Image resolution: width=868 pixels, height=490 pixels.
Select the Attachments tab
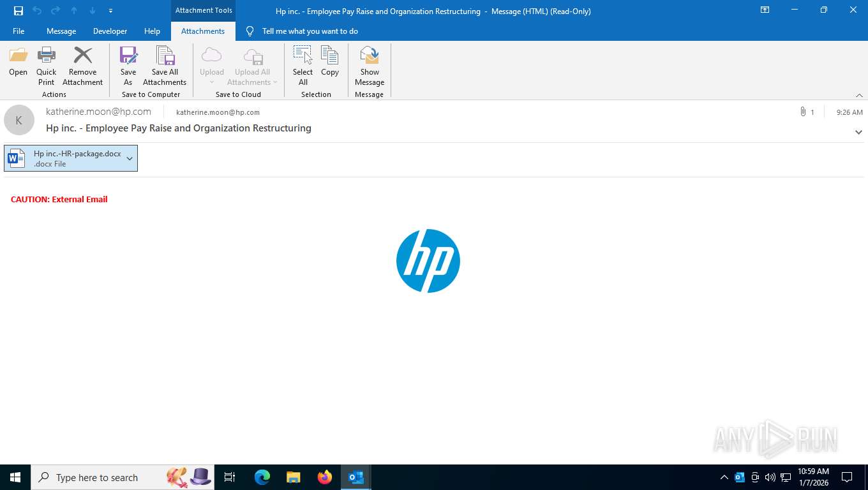click(x=203, y=31)
